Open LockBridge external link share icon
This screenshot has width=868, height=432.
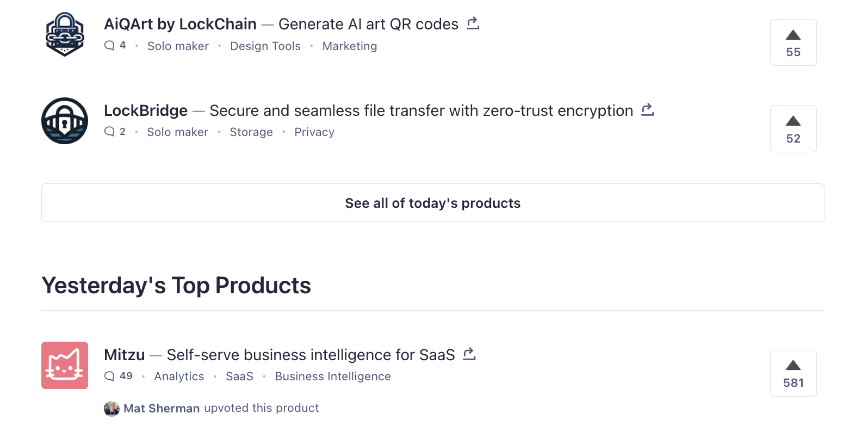pyautogui.click(x=647, y=110)
